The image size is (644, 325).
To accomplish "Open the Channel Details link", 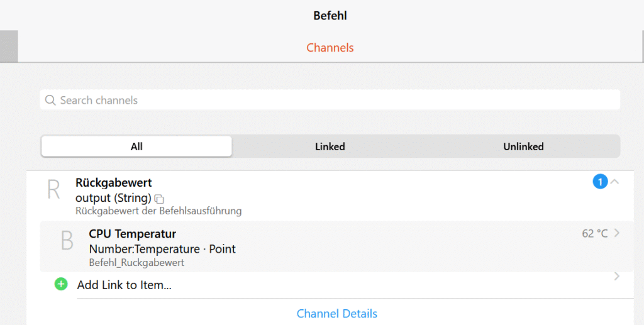I will pyautogui.click(x=337, y=314).
